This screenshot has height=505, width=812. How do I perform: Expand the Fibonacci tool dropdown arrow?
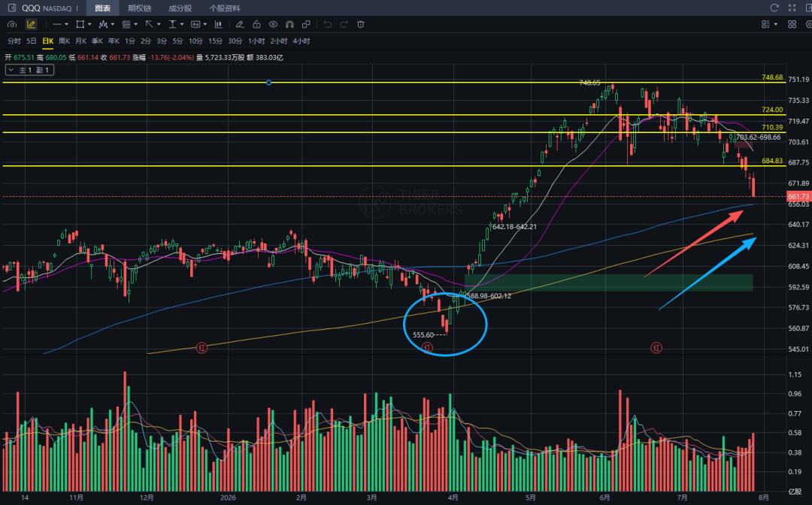pyautogui.click(x=135, y=24)
